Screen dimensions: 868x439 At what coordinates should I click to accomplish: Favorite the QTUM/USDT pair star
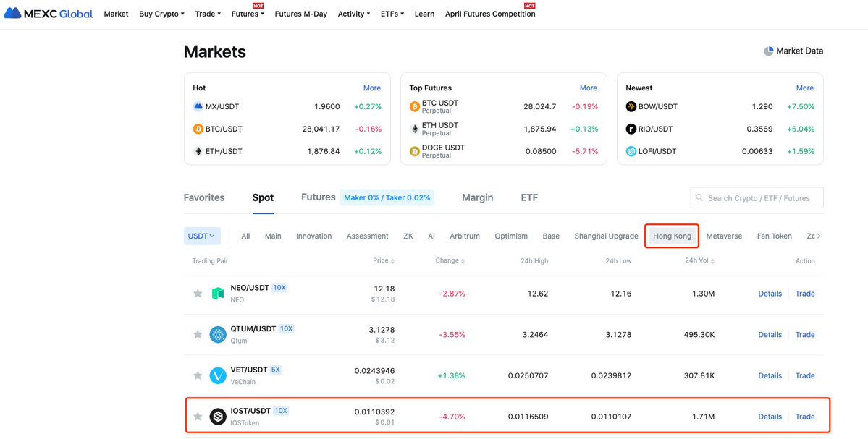(198, 335)
